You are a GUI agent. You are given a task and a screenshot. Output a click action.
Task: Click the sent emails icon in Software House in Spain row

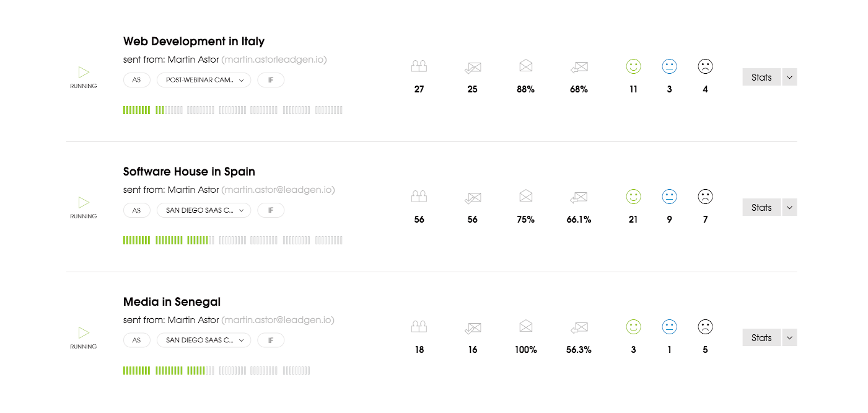473,198
